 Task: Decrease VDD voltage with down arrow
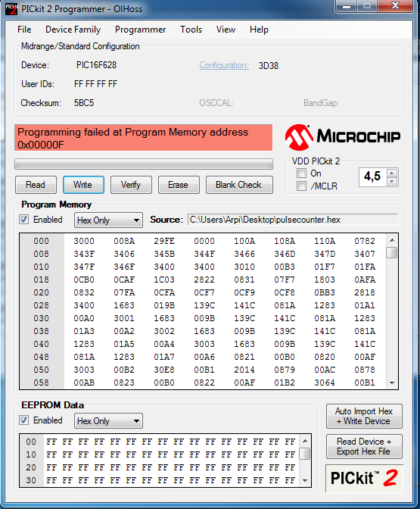(392, 182)
